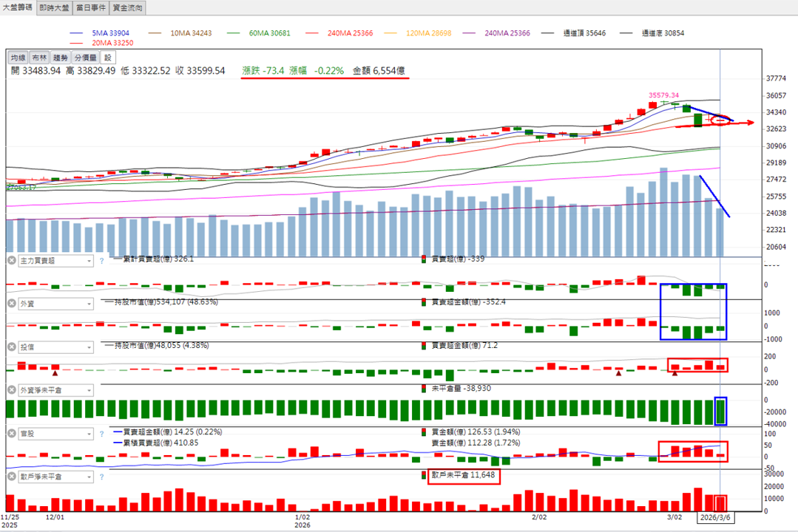Open help icon beside 主力買賣超

tap(101, 261)
